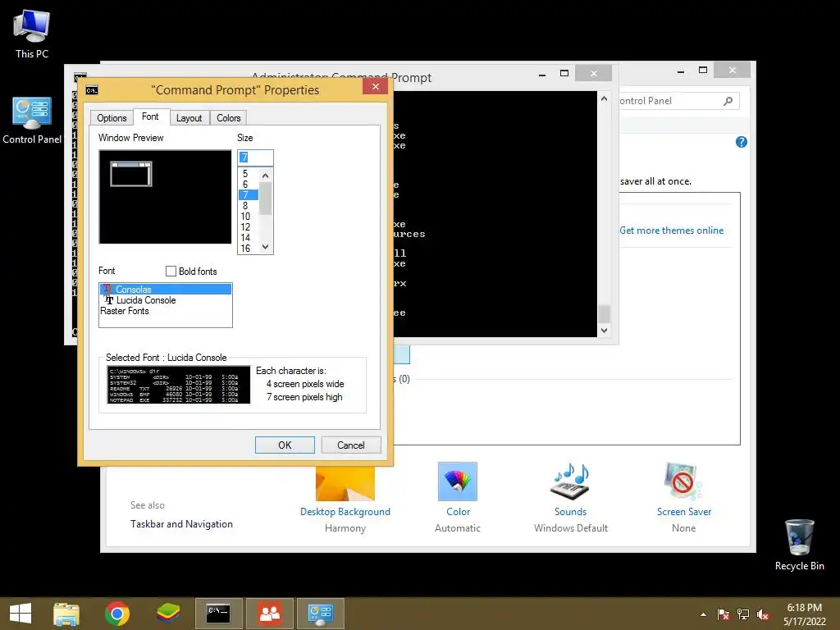Switch to the Font tab

point(150,116)
